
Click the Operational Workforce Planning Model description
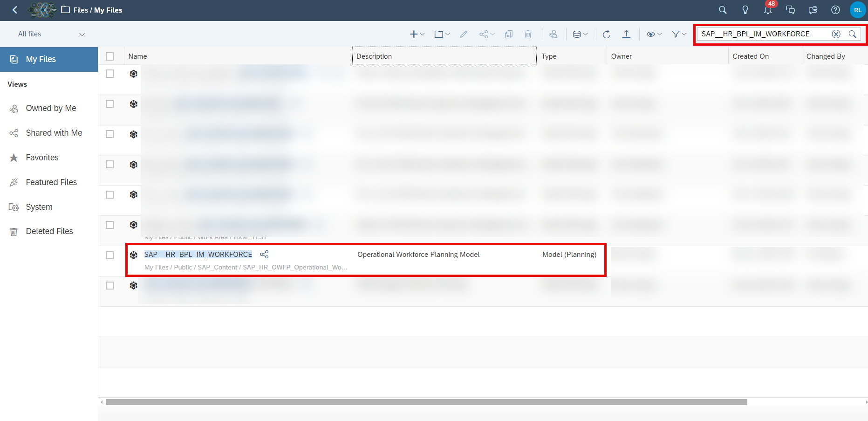[418, 255]
